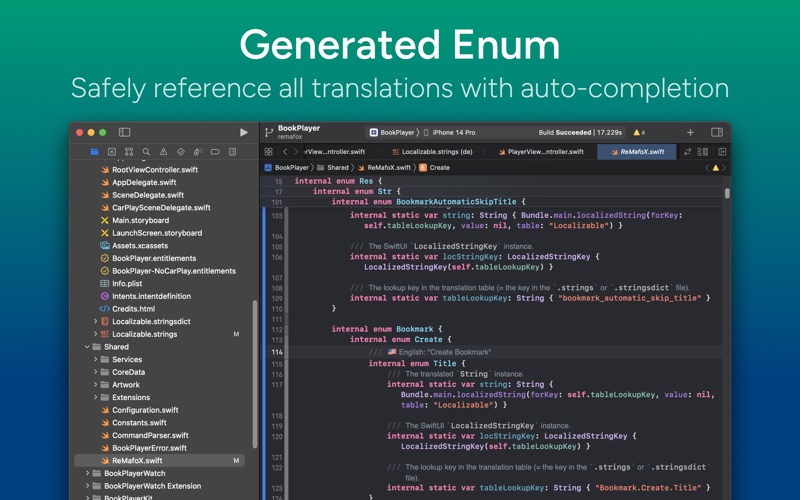Click the navigator vertical scrollbar
Viewport: 800px width, 500px height.
(255, 375)
